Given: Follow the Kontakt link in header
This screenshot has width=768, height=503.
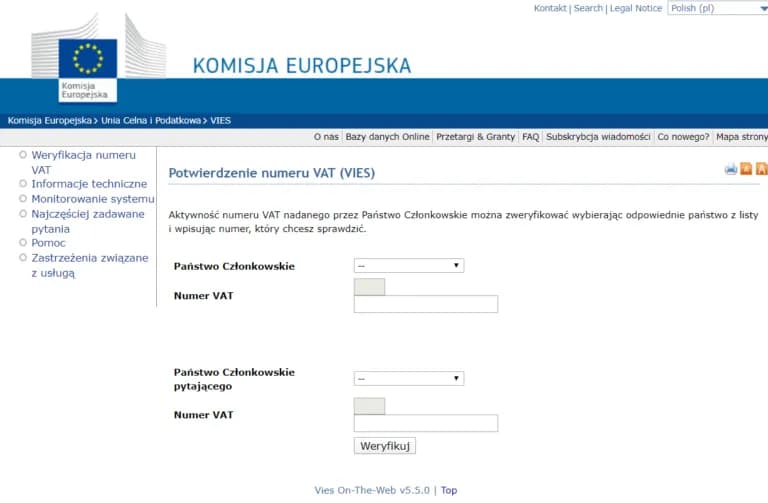Looking at the screenshot, I should (x=550, y=8).
